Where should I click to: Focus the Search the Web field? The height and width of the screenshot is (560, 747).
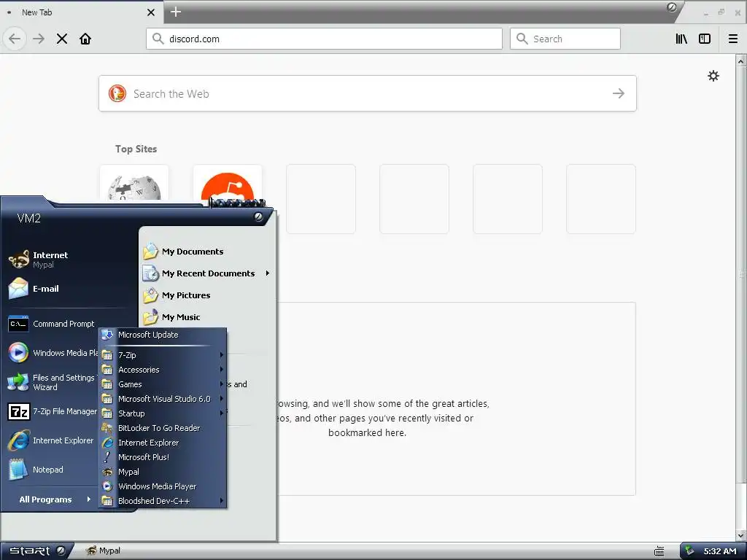368,93
